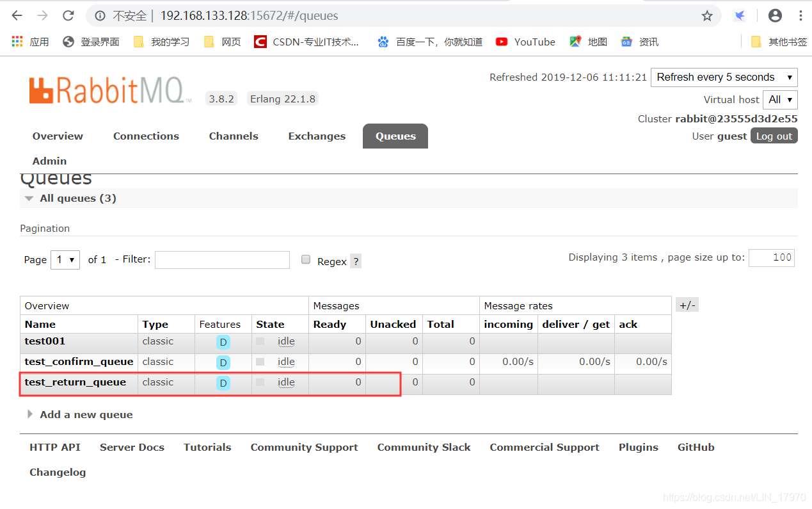812x509 pixels.
Task: Open the Page number dropdown
Action: 65,259
